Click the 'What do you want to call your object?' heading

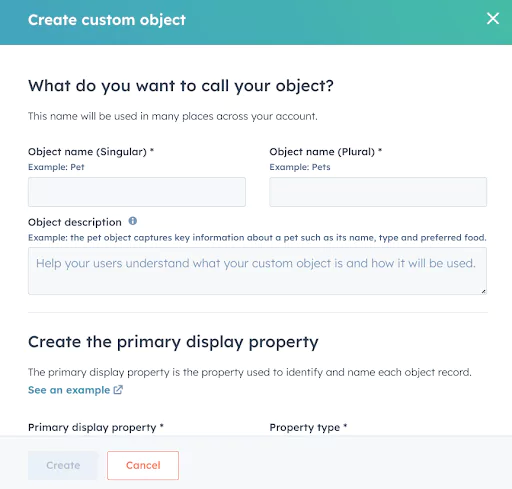click(x=181, y=86)
